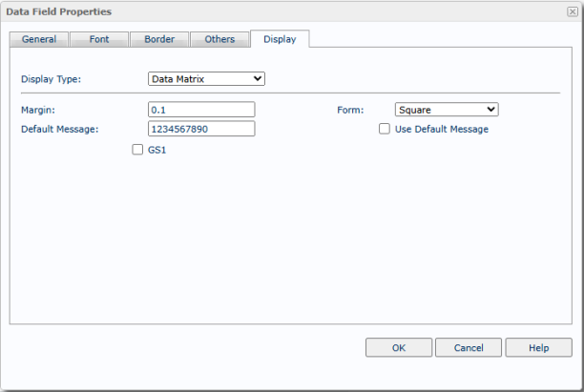584x392 pixels.
Task: Switch to the General tab
Action: pos(39,39)
